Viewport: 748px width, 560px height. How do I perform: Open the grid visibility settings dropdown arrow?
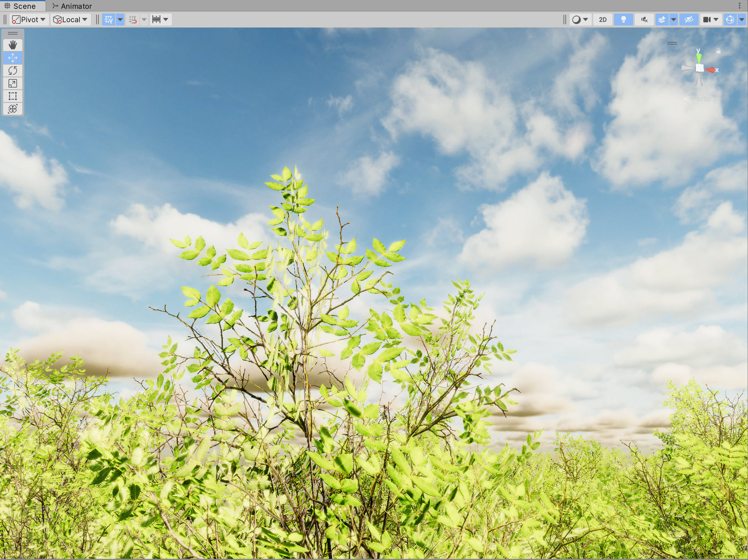coord(120,20)
